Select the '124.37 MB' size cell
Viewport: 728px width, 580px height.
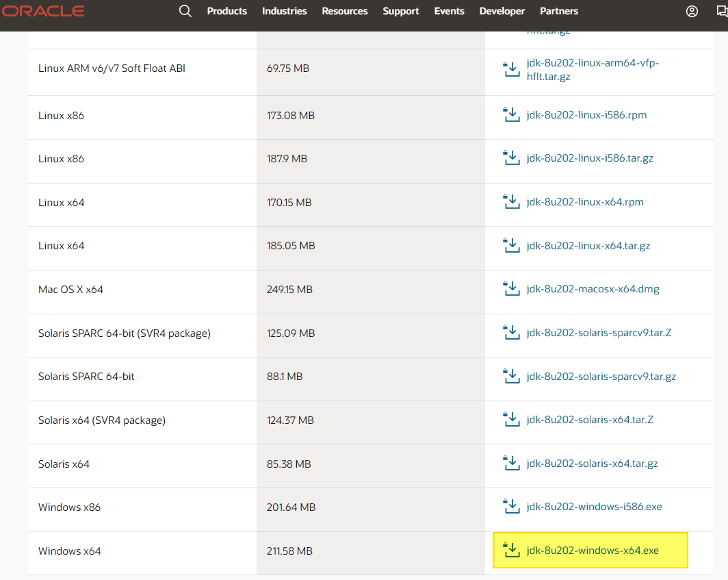tap(371, 423)
